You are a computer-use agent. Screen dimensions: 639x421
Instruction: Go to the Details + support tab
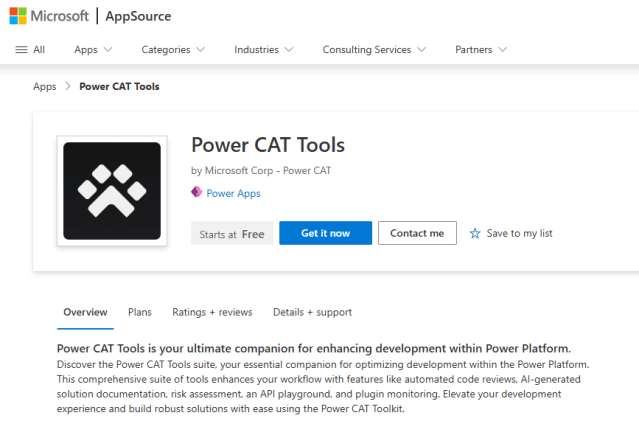coord(312,312)
